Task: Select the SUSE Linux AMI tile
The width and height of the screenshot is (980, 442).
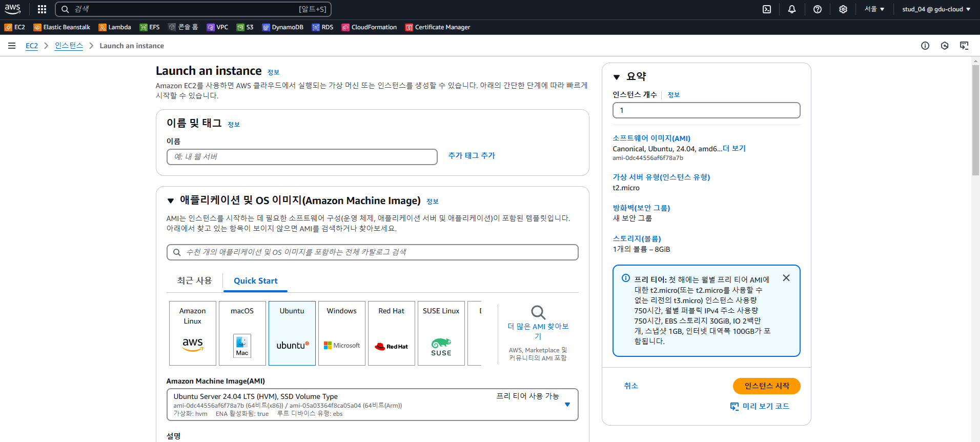Action: (441, 333)
